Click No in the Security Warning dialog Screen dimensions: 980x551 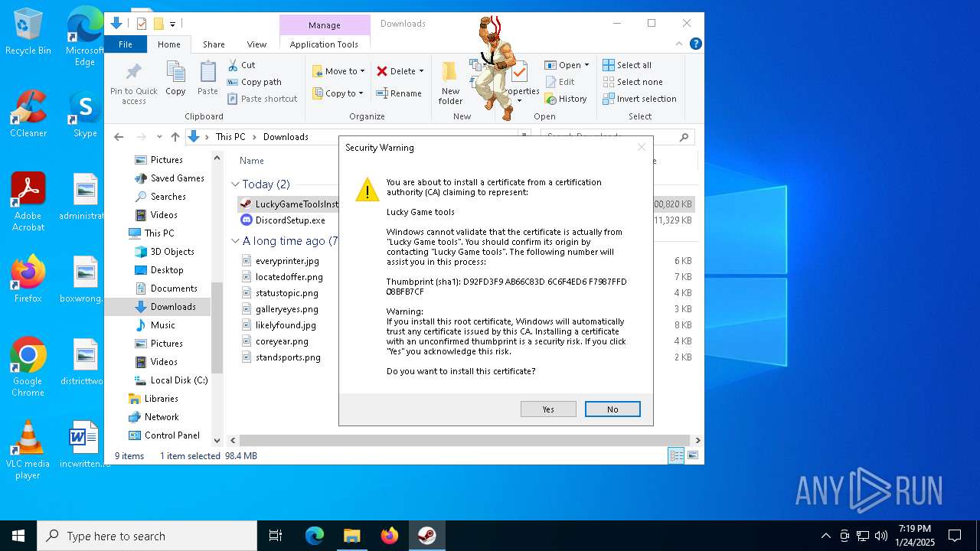click(x=612, y=409)
